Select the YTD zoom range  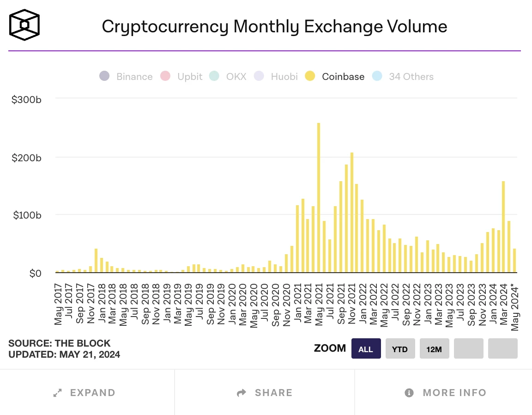(400, 348)
